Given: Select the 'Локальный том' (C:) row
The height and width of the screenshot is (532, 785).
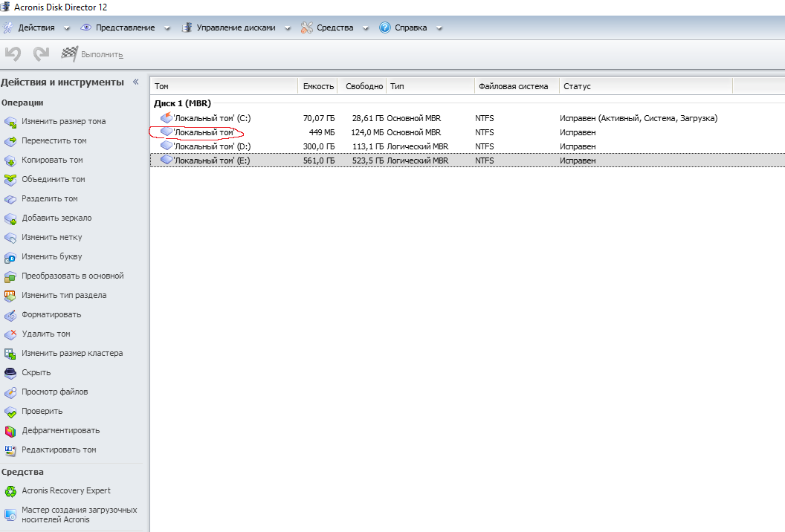Looking at the screenshot, I should click(468, 118).
